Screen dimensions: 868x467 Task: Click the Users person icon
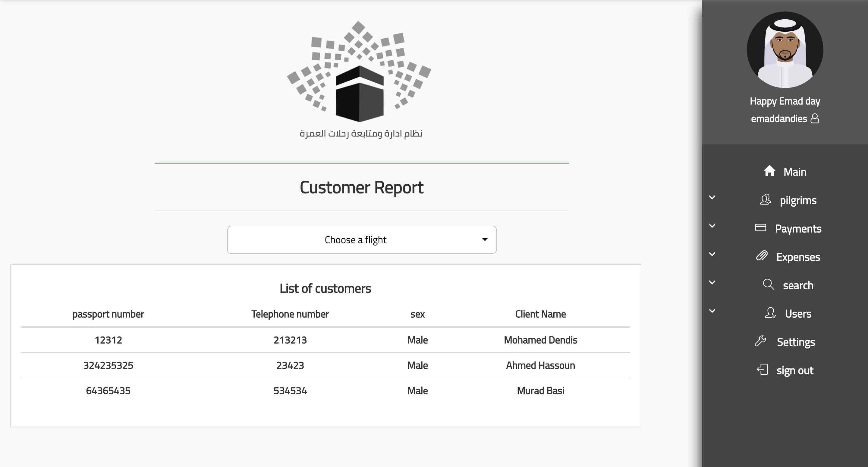click(x=770, y=313)
